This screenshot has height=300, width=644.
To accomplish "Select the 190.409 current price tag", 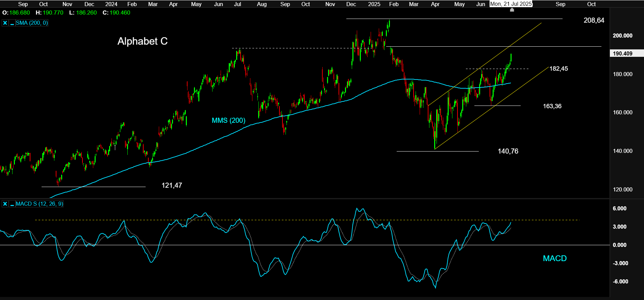I will point(626,53).
